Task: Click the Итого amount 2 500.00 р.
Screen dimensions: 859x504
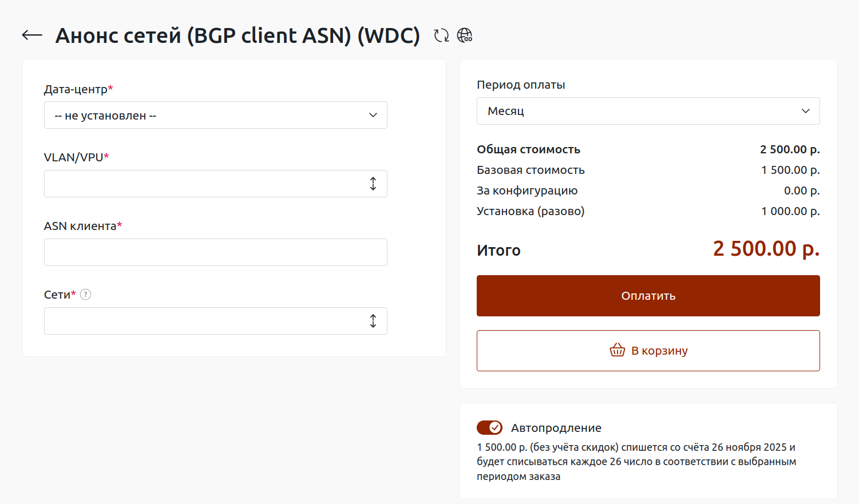Action: (x=766, y=249)
